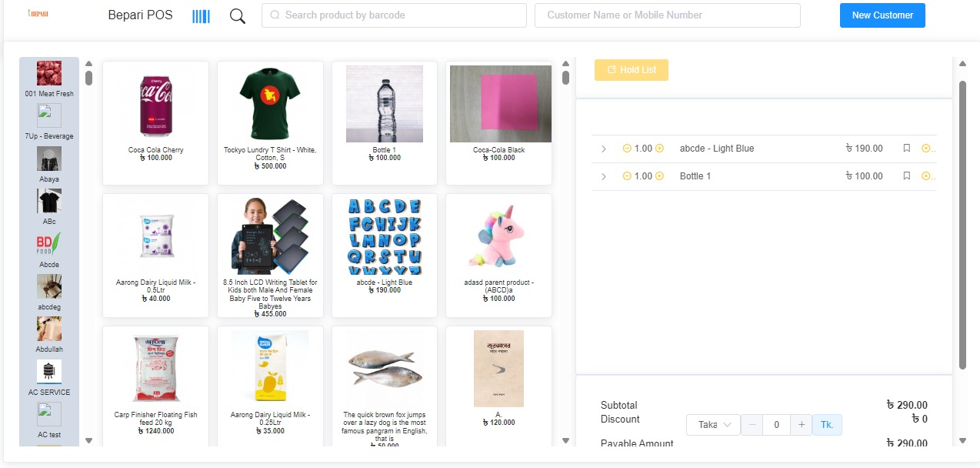The width and height of the screenshot is (980, 468).
Task: Open the Hold List
Action: pos(632,70)
